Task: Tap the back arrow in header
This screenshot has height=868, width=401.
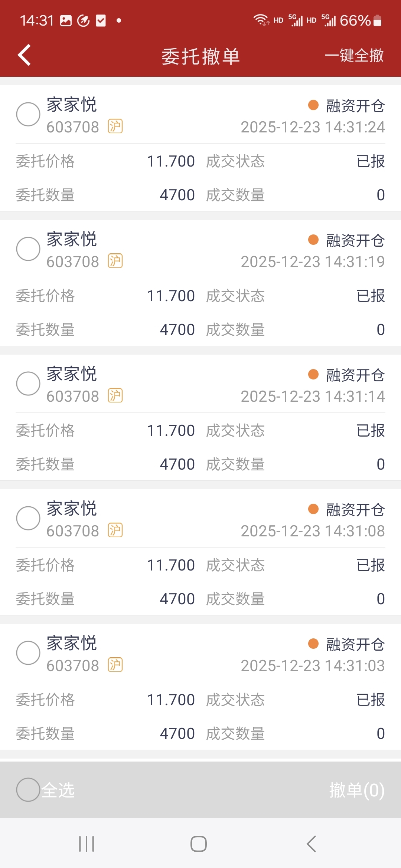Action: (25, 55)
